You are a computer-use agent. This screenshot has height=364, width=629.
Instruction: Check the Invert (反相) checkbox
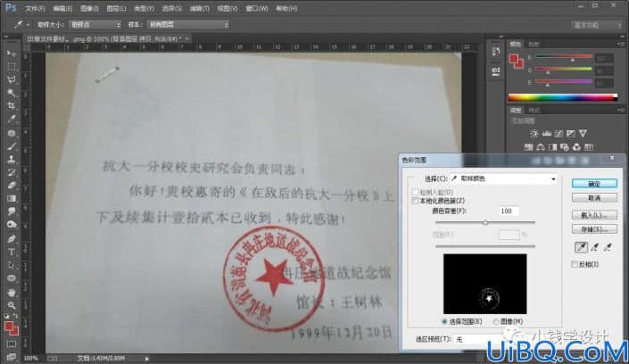tap(575, 264)
